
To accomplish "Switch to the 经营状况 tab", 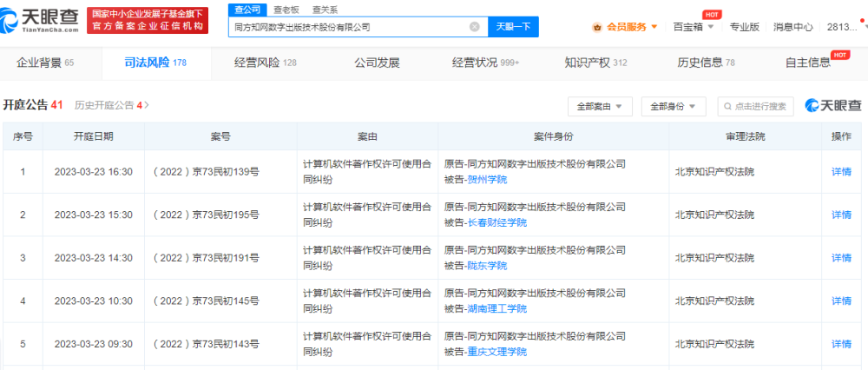I will pyautogui.click(x=485, y=63).
